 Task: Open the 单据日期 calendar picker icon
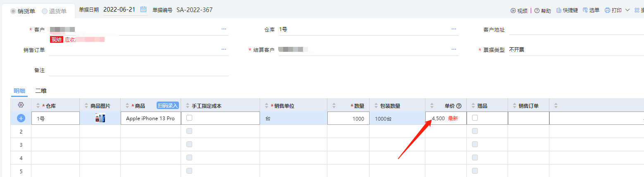coord(143,10)
